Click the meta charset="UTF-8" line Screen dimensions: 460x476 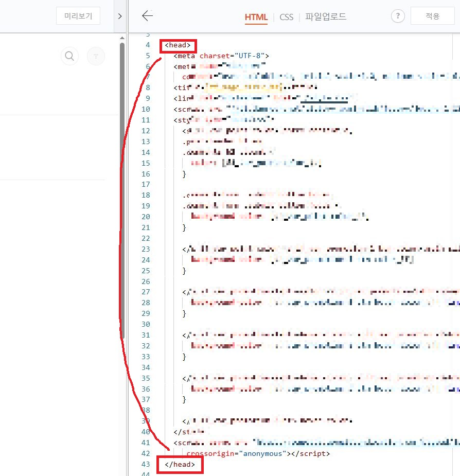point(221,56)
